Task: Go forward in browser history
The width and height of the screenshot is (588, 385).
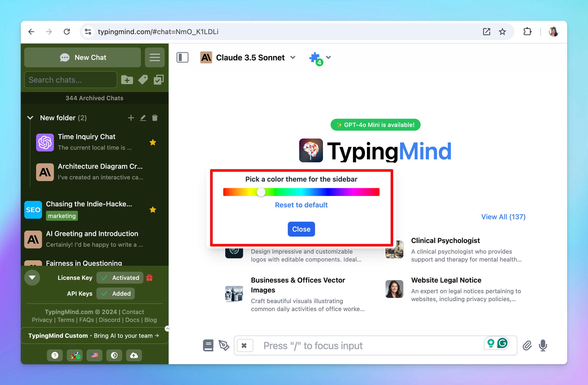Action: click(49, 32)
